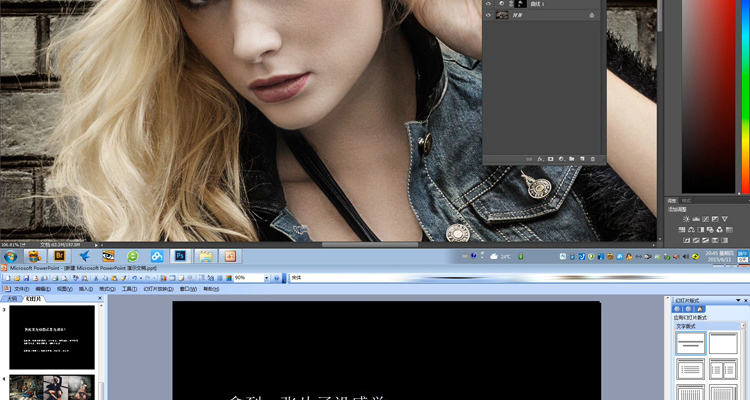Click the Photoshop zoom percentage status field
The image size is (750, 400).
point(10,245)
